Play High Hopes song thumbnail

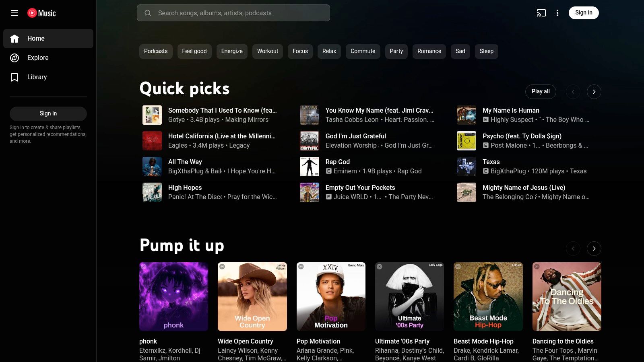point(152,192)
